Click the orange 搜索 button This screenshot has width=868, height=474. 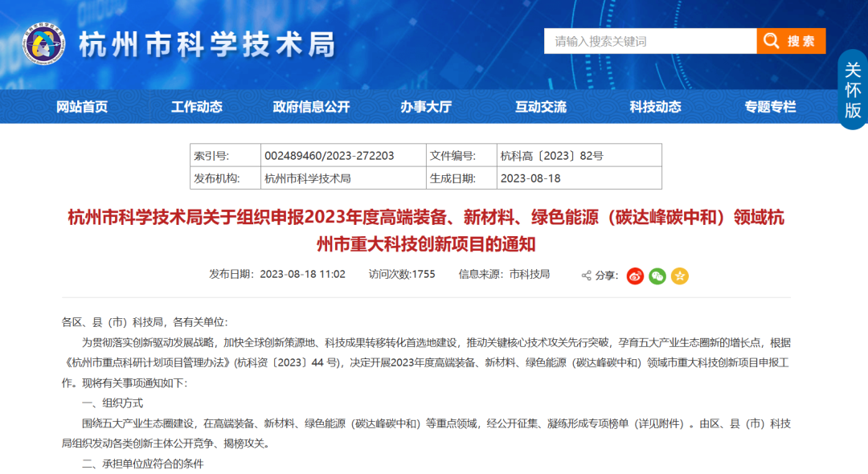click(791, 41)
